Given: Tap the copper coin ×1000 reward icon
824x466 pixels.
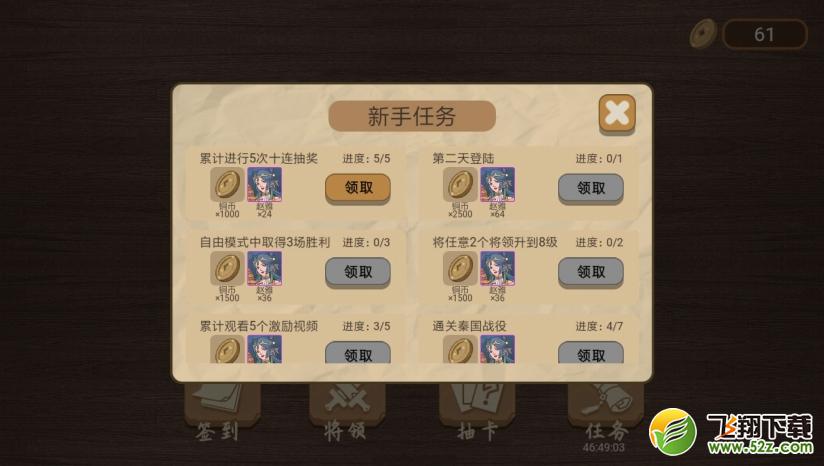Looking at the screenshot, I should 228,184.
